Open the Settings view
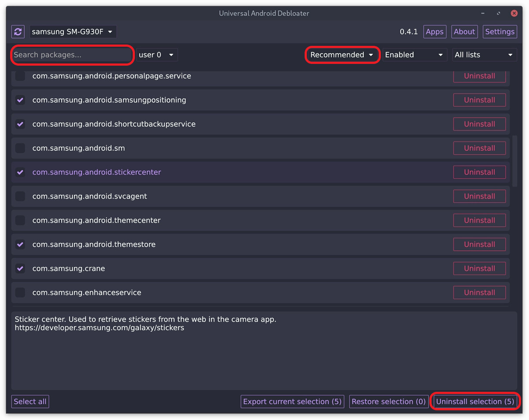This screenshot has height=420, width=529. pos(500,32)
